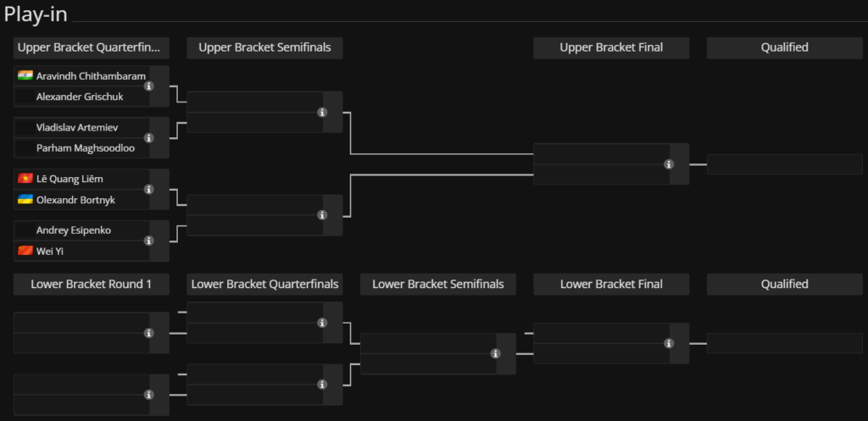Click player name Aravindh Chithambaram
868x421 pixels.
[x=92, y=75]
